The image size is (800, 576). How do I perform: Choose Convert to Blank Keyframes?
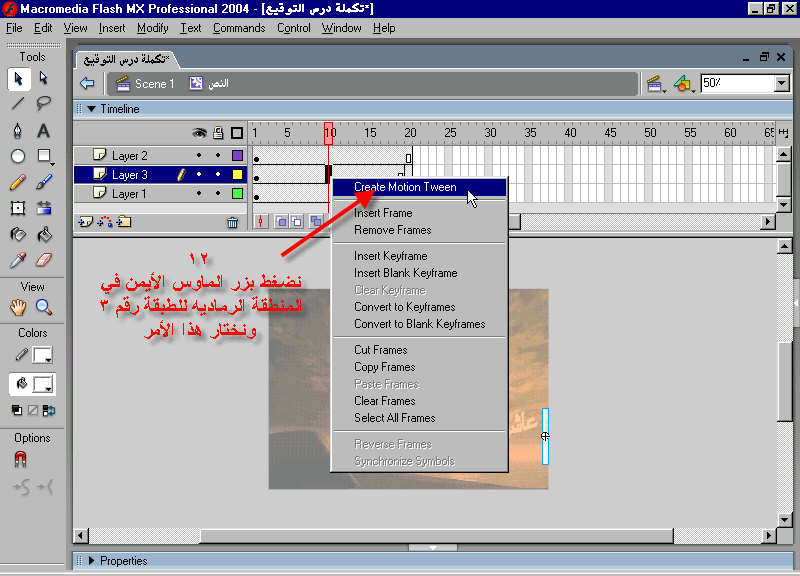[x=419, y=324]
